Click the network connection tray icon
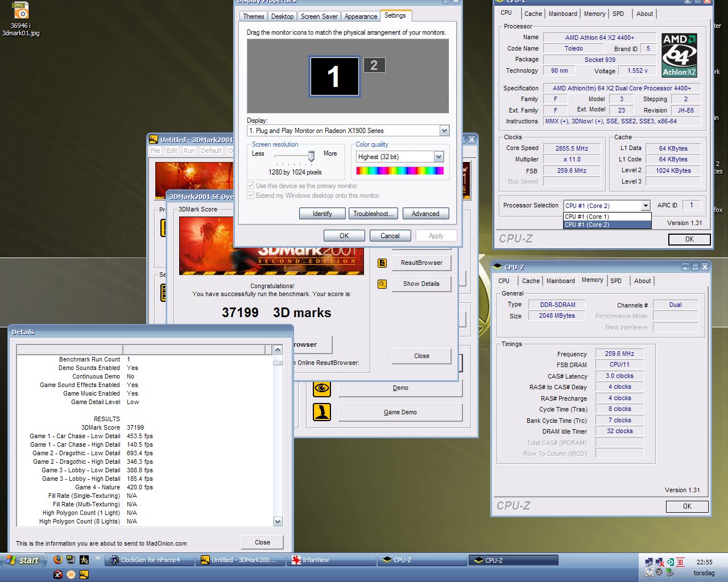Screen dimensions: 728x582 [x=649, y=562]
